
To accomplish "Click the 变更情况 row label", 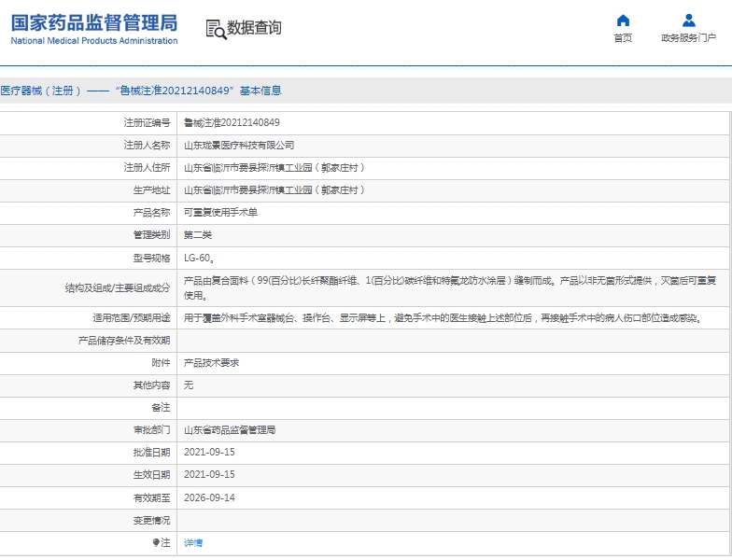I will click(151, 520).
